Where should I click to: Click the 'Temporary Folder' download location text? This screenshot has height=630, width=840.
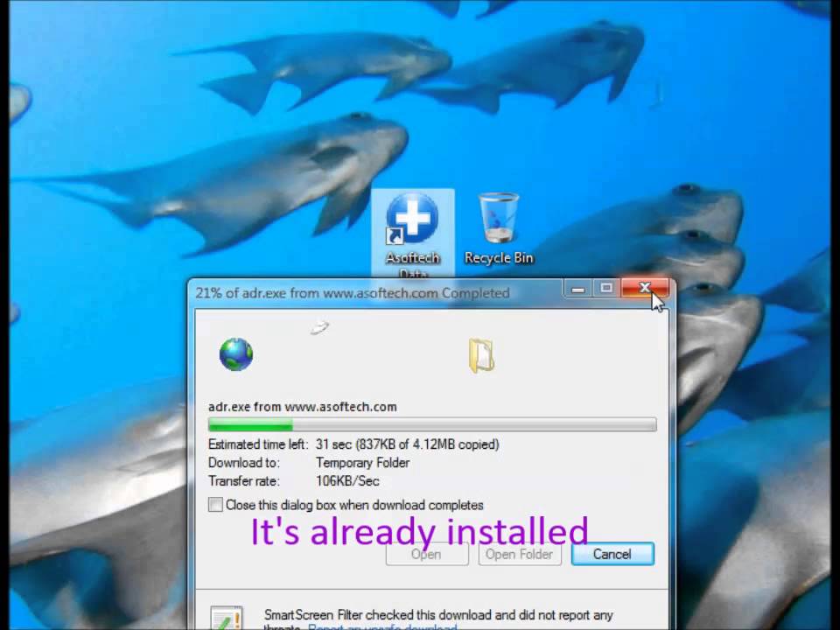tap(362, 462)
